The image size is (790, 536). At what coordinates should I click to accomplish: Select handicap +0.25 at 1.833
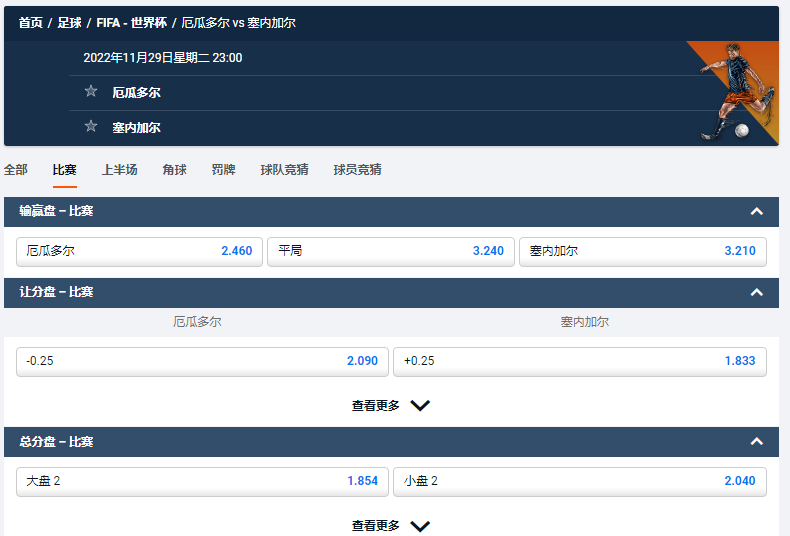click(580, 361)
